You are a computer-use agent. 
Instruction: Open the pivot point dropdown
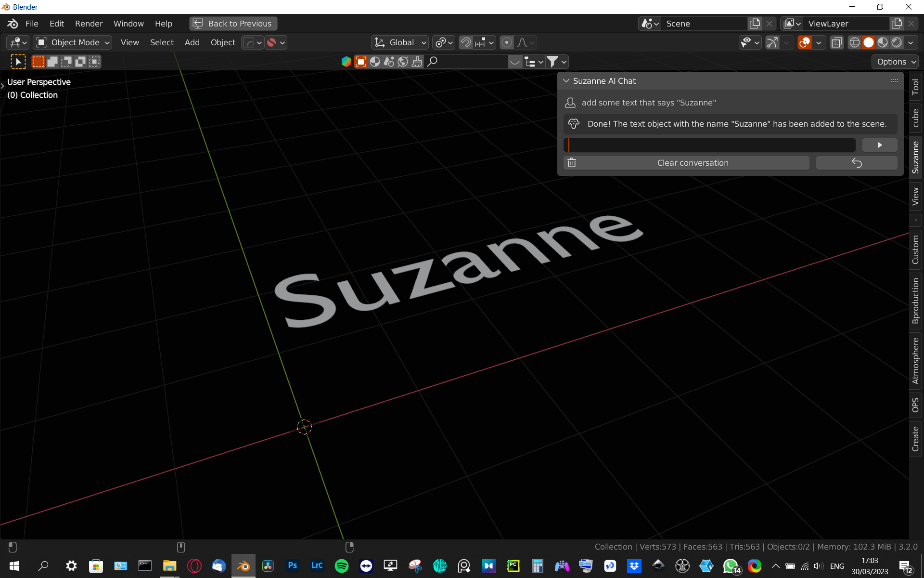click(x=443, y=42)
